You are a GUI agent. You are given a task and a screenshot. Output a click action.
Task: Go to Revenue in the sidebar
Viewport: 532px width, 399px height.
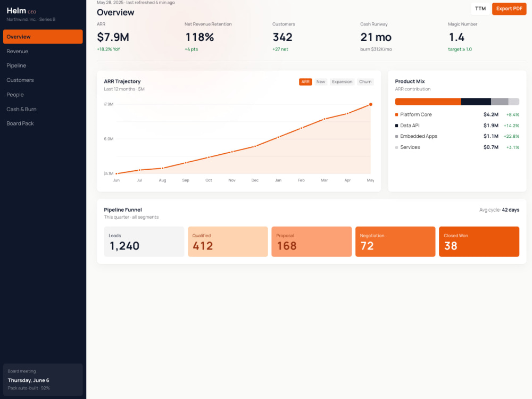43,51
